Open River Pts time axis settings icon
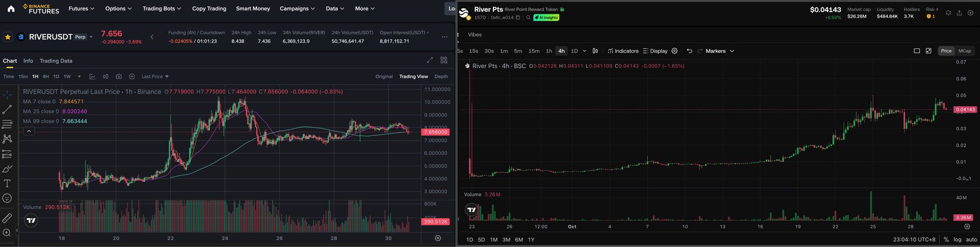Screen dimensions: 980x247 point(967,226)
